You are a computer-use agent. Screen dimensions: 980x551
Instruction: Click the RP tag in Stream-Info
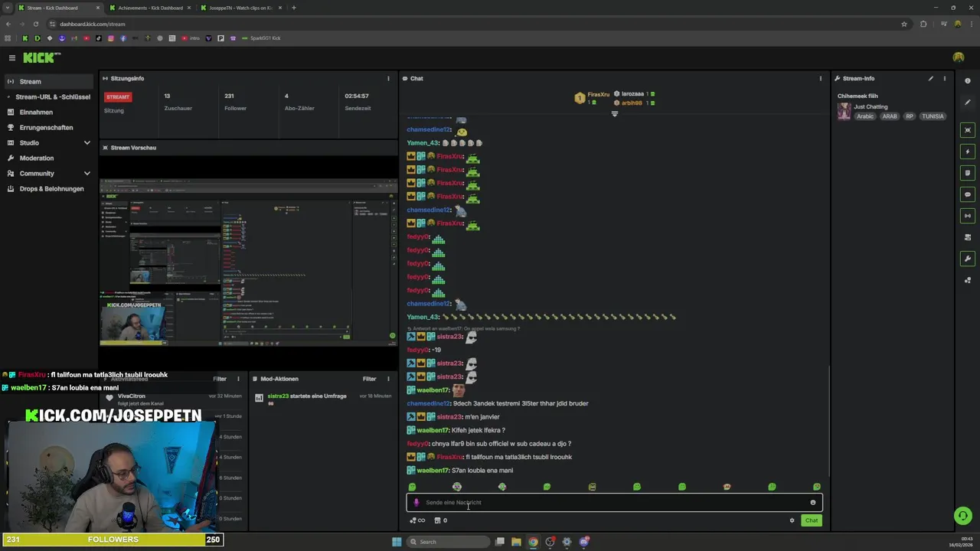[x=910, y=116]
